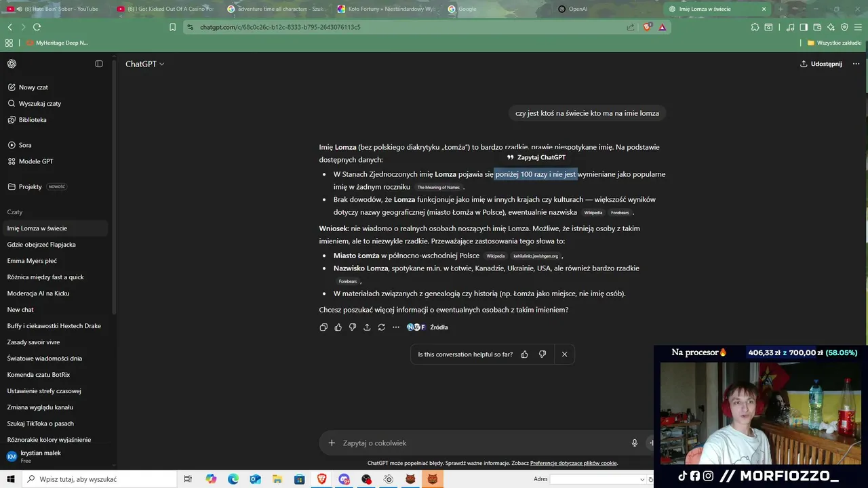This screenshot has width=868, height=488.
Task: Collapse the sidebar with the panel icon
Action: [x=99, y=64]
